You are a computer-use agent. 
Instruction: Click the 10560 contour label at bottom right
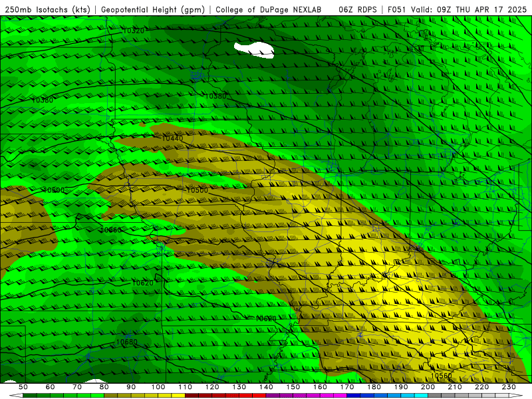point(441,376)
